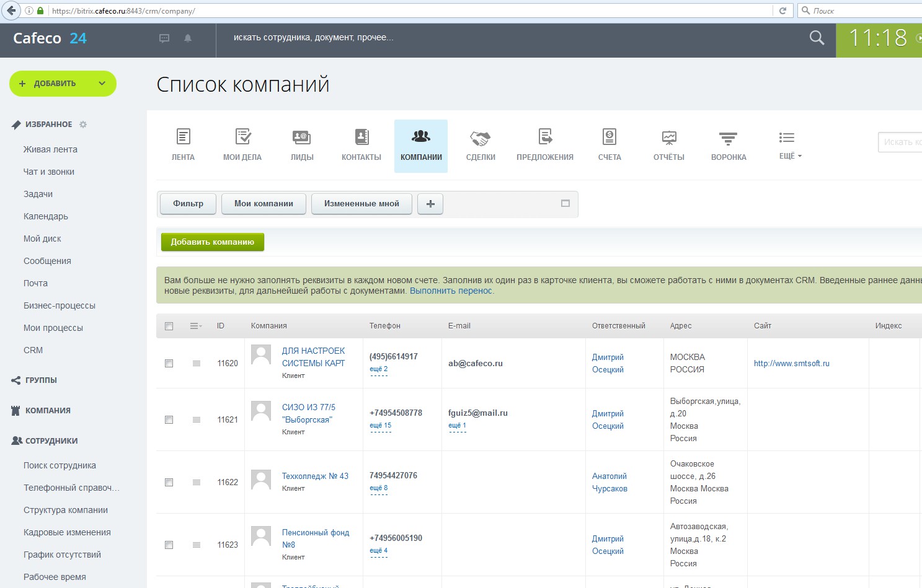
Task: Expand the green ДОБАВИТЬ button arrow
Action: 102,84
